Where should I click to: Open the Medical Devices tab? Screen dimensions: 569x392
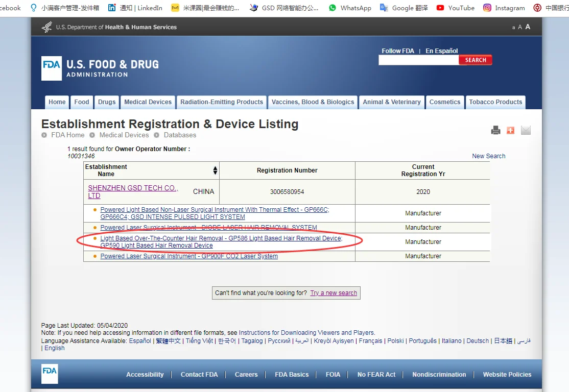tap(148, 102)
